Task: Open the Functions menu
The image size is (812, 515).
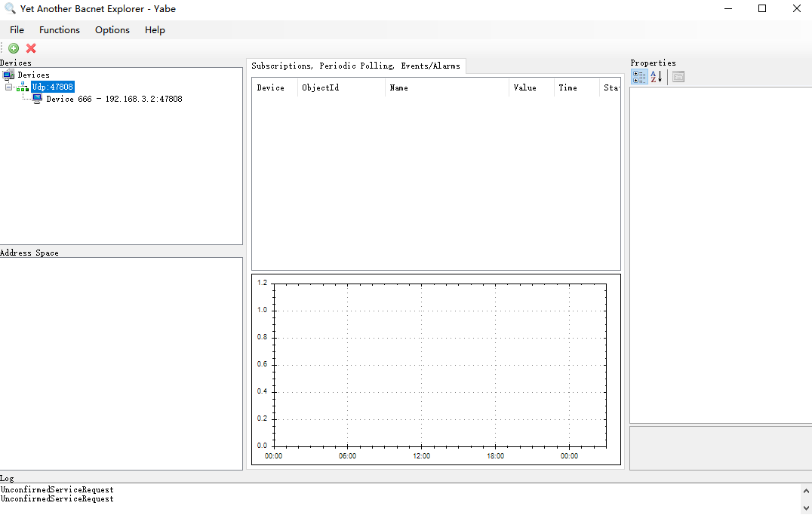Action: click(x=60, y=30)
